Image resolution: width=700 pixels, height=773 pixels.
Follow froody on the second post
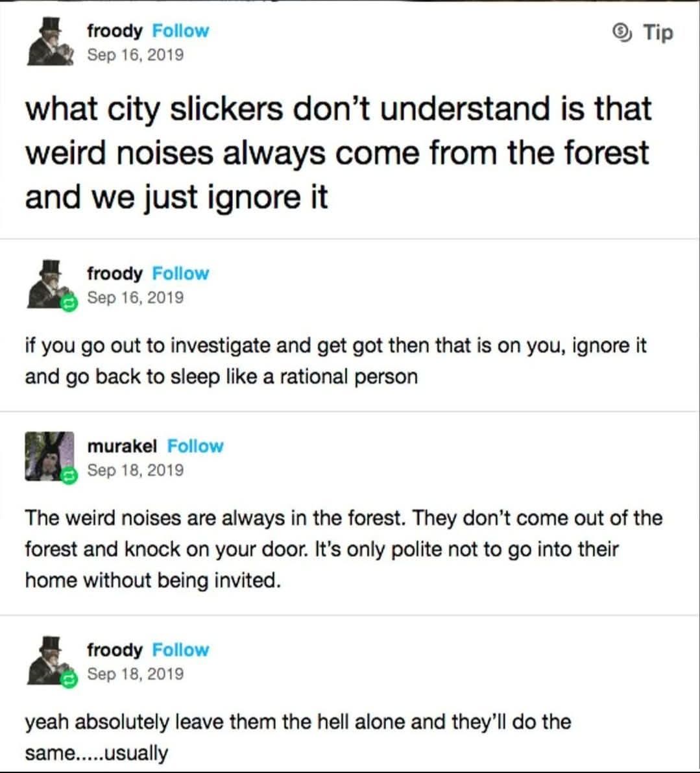point(180,273)
